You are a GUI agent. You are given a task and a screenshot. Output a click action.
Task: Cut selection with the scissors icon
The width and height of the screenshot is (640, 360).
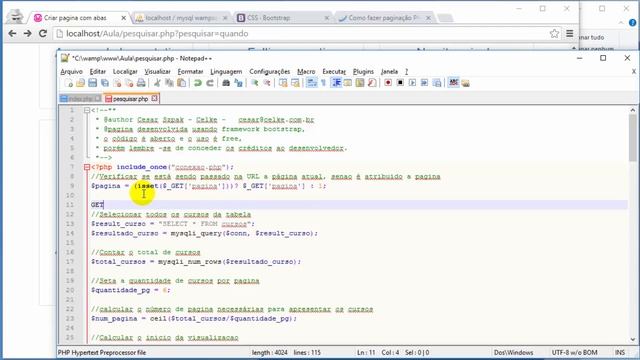[x=157, y=83]
